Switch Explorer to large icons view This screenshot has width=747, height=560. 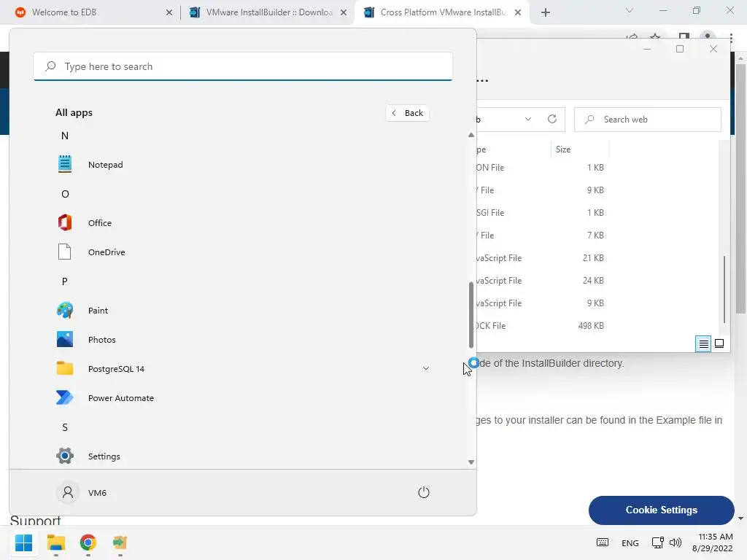[x=719, y=344]
